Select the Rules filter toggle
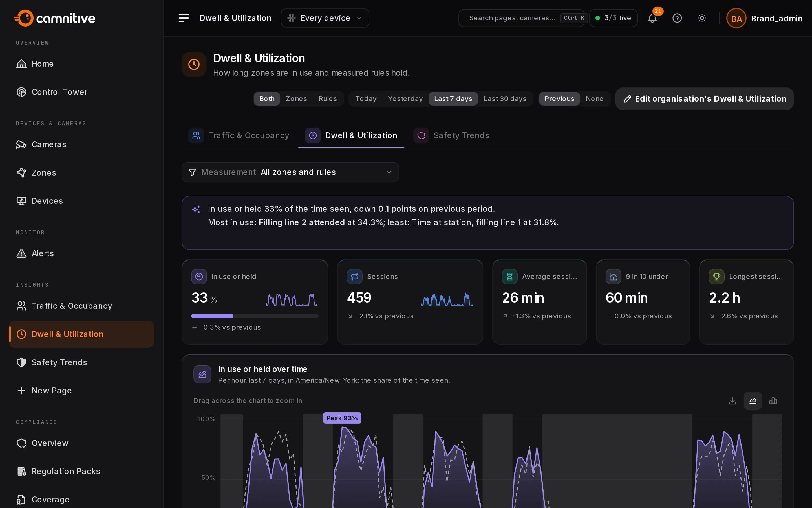 (328, 99)
